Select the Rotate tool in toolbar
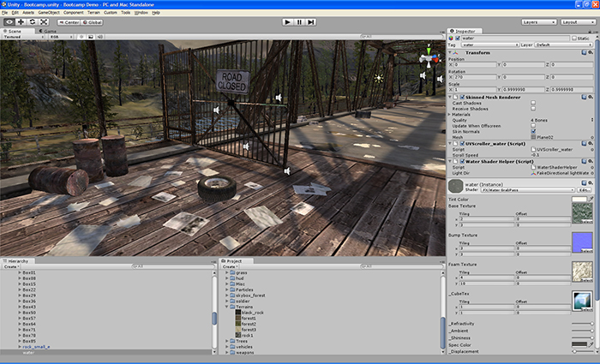The image size is (600, 364). (33, 22)
